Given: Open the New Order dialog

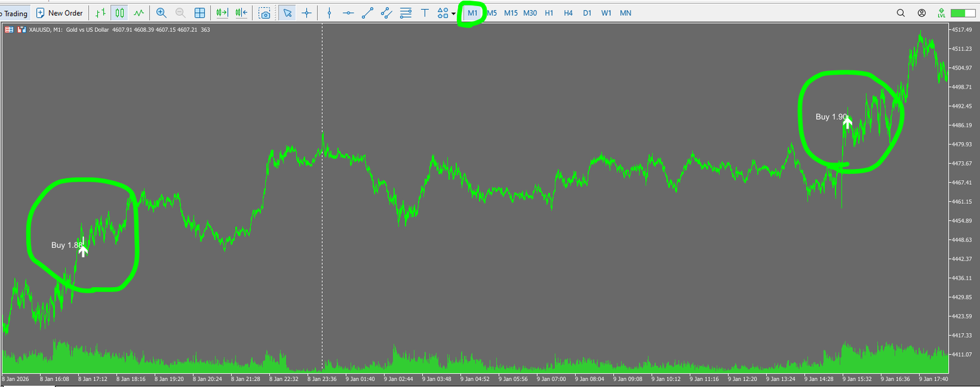Looking at the screenshot, I should [59, 13].
